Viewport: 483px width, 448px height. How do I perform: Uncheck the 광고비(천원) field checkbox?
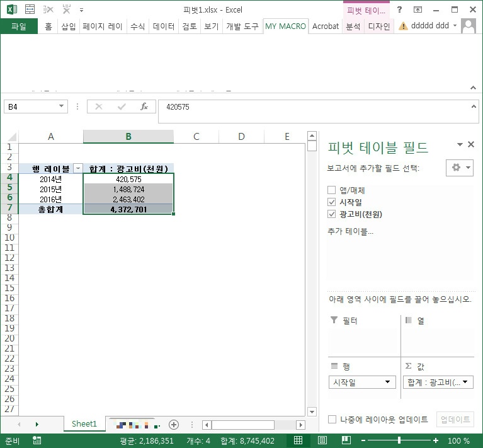click(x=331, y=214)
